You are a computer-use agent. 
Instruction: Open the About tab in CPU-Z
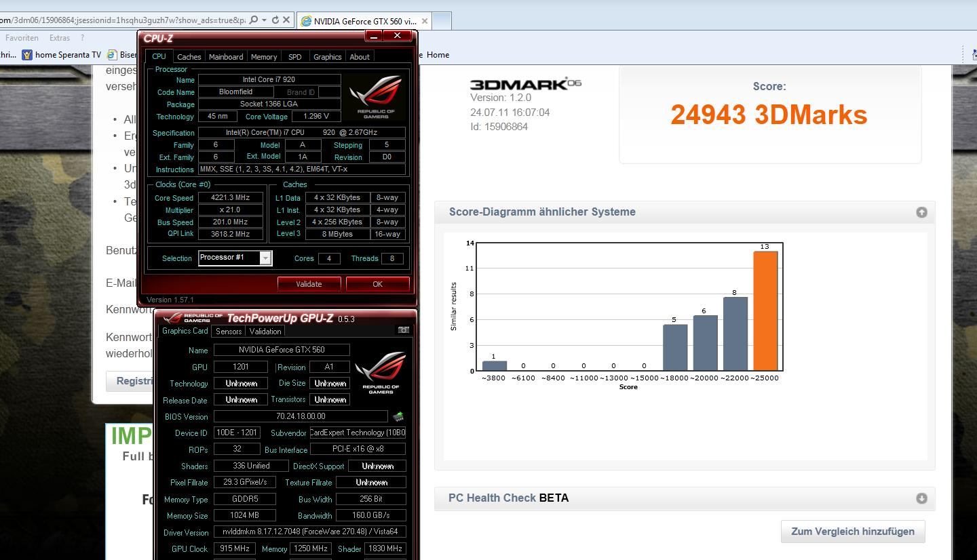(360, 57)
